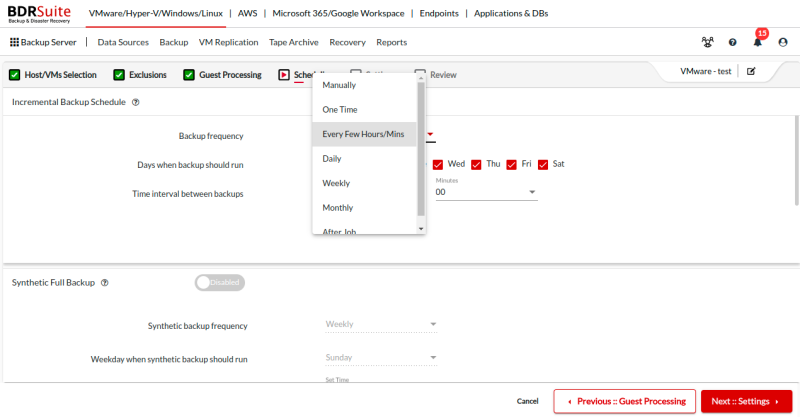
Task: Click the Backup Server grid icon
Action: coord(14,43)
